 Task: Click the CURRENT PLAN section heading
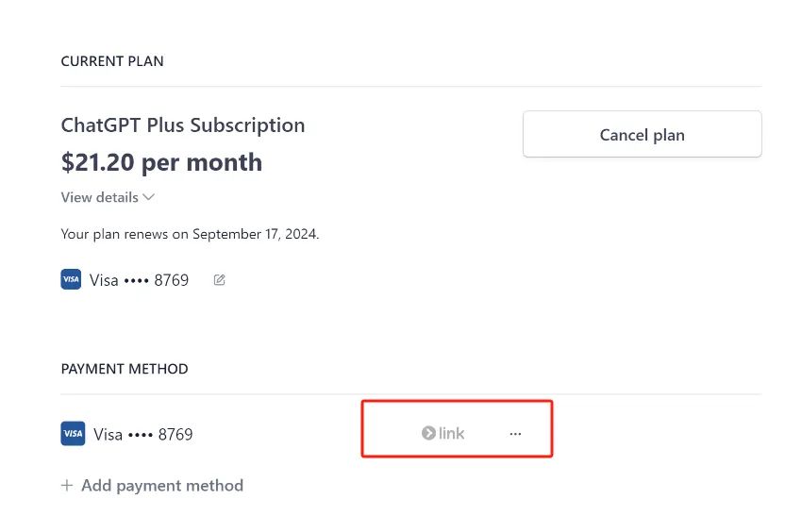pos(112,61)
